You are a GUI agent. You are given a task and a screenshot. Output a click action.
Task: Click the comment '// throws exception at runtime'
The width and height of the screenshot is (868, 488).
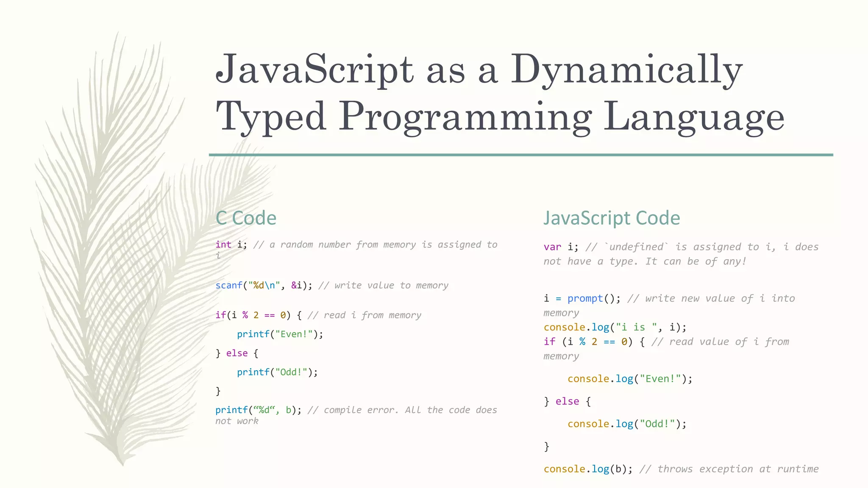(x=729, y=469)
